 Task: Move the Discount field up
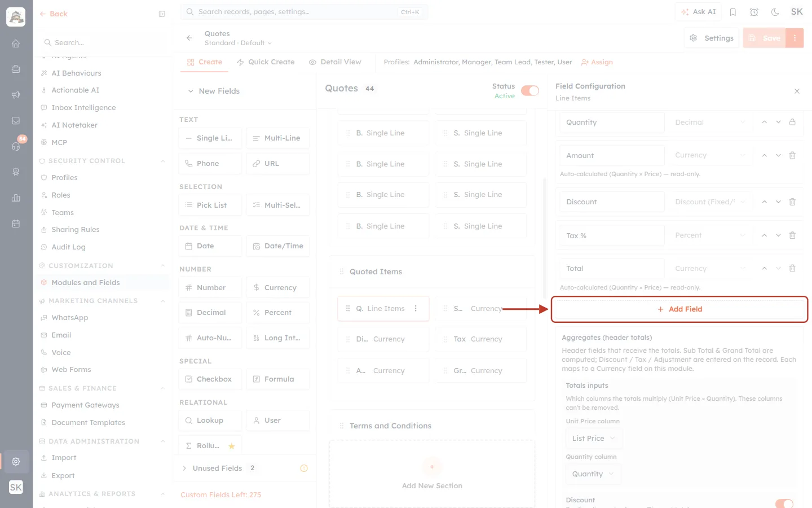764,202
